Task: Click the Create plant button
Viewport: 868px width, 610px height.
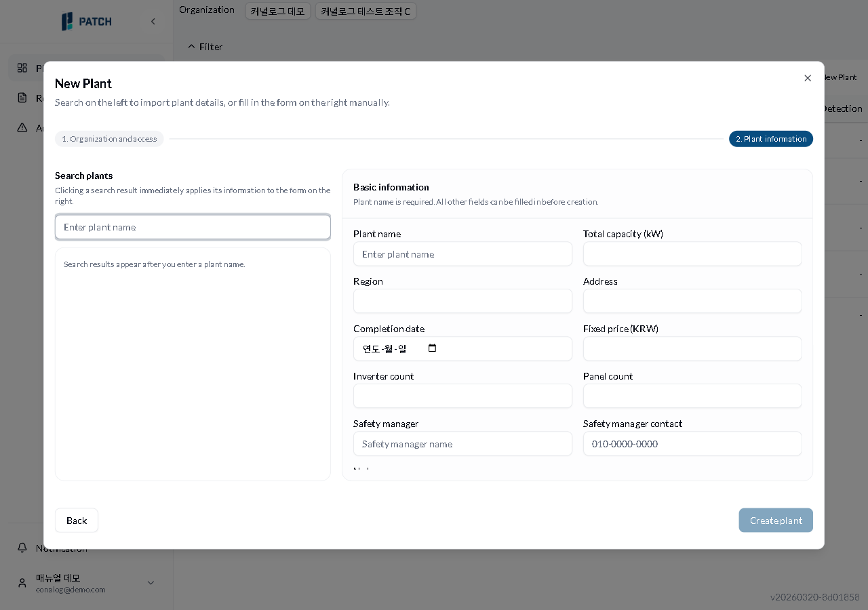Action: tap(775, 521)
